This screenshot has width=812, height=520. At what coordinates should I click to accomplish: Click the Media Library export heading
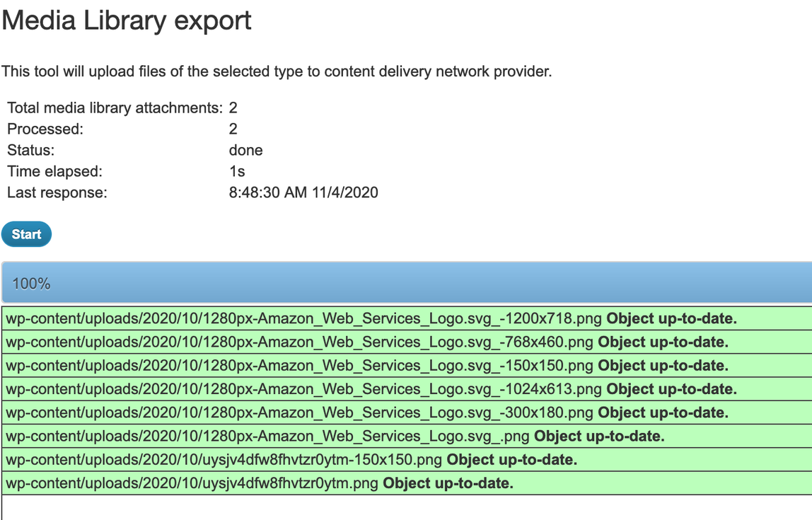(x=127, y=21)
